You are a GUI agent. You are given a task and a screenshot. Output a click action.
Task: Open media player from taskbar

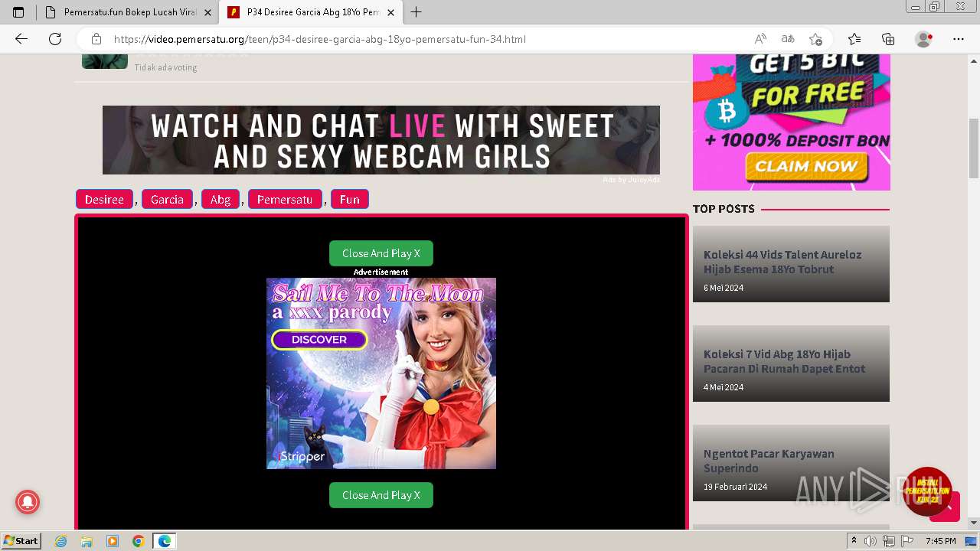[113, 541]
